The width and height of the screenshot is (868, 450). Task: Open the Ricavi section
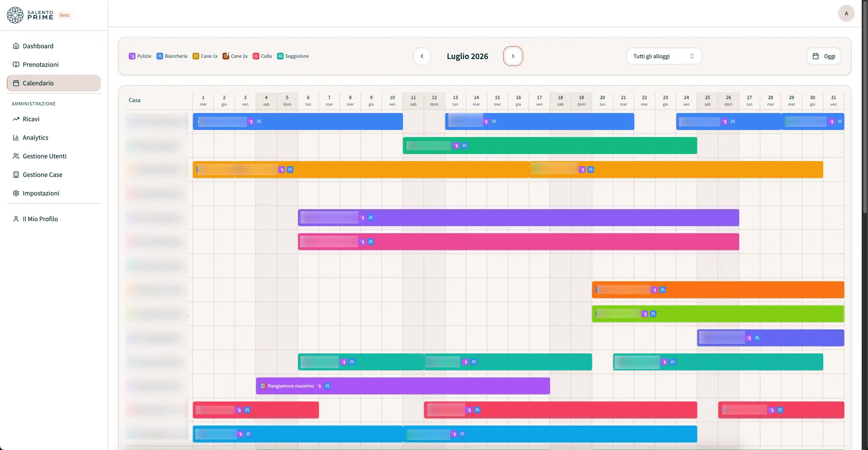[x=31, y=119]
